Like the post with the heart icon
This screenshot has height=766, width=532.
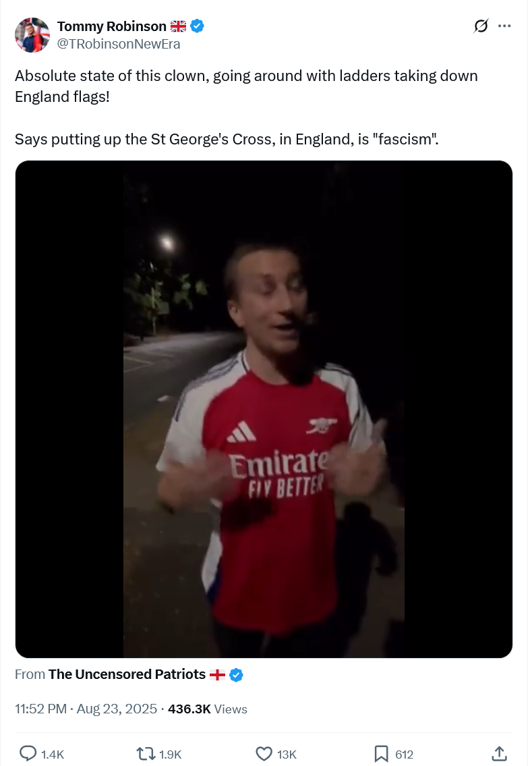[x=264, y=754]
